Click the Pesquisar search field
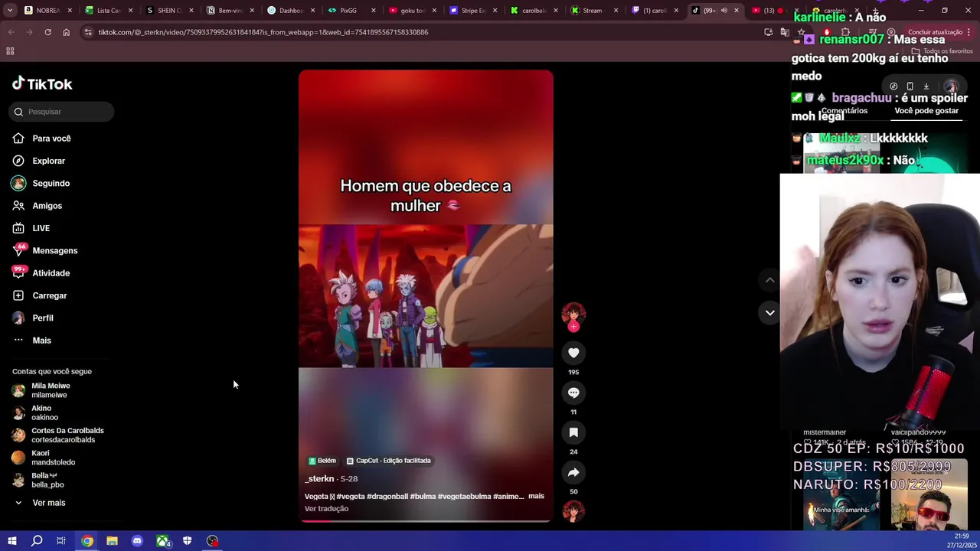Viewport: 980px width, 551px height. pyautogui.click(x=61, y=112)
